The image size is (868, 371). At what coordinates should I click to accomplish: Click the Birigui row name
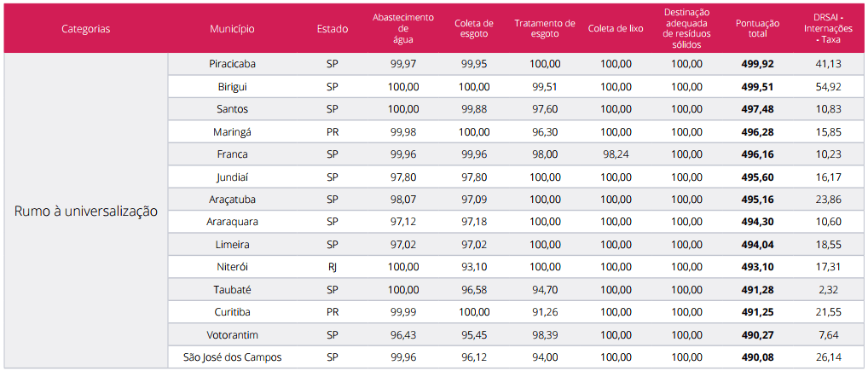232,87
